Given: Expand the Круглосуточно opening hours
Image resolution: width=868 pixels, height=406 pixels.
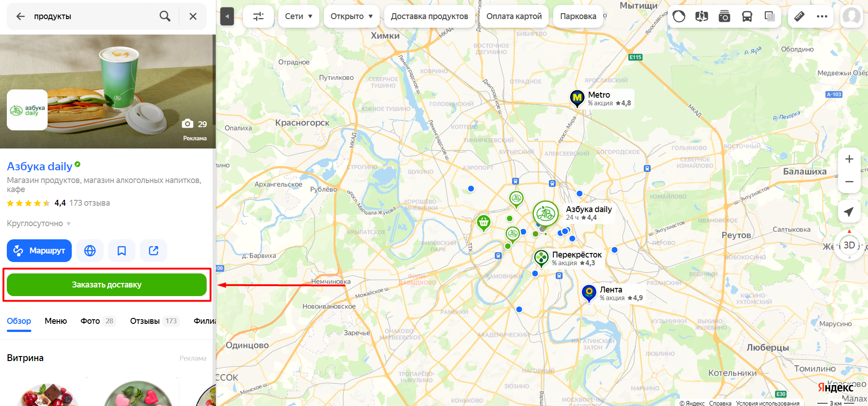Looking at the screenshot, I should click(39, 223).
